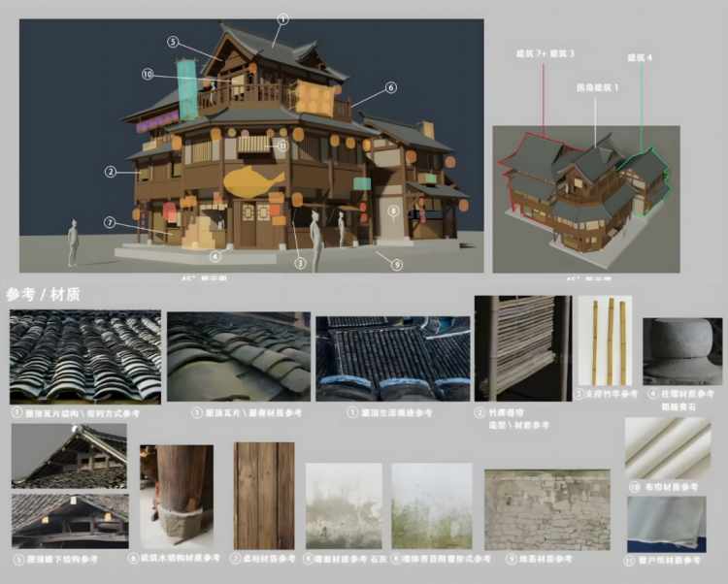The image size is (728, 584).
Task: Open the bamboo mat roller blind reference
Action: [523, 348]
